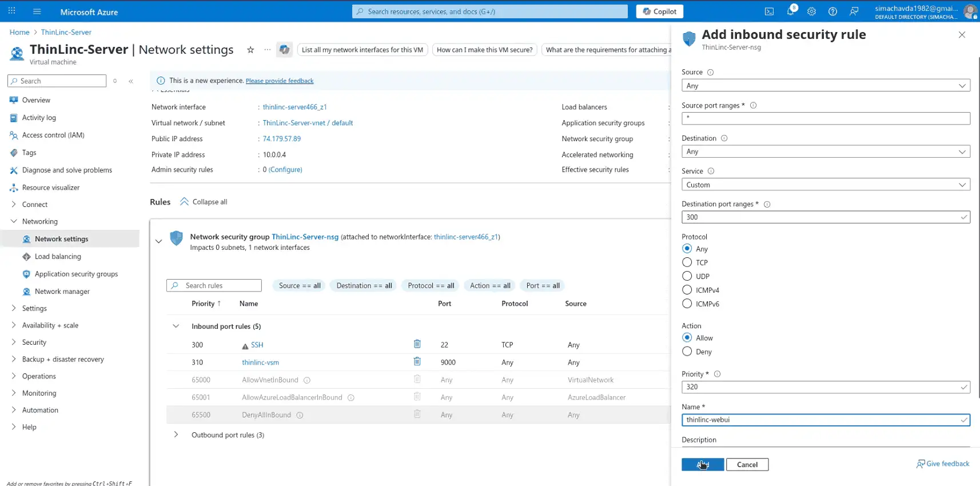Click the Destination port ranges field
The height and width of the screenshot is (486, 980).
click(x=820, y=217)
